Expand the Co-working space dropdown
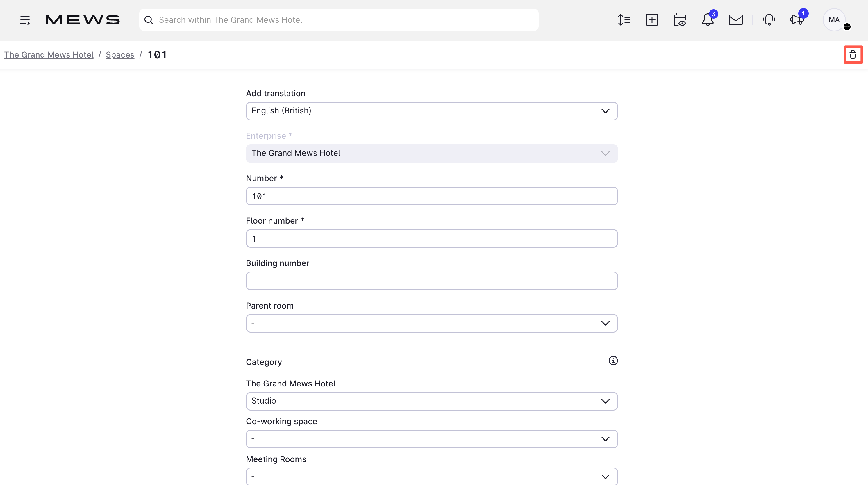The height and width of the screenshot is (485, 868). [x=432, y=439]
